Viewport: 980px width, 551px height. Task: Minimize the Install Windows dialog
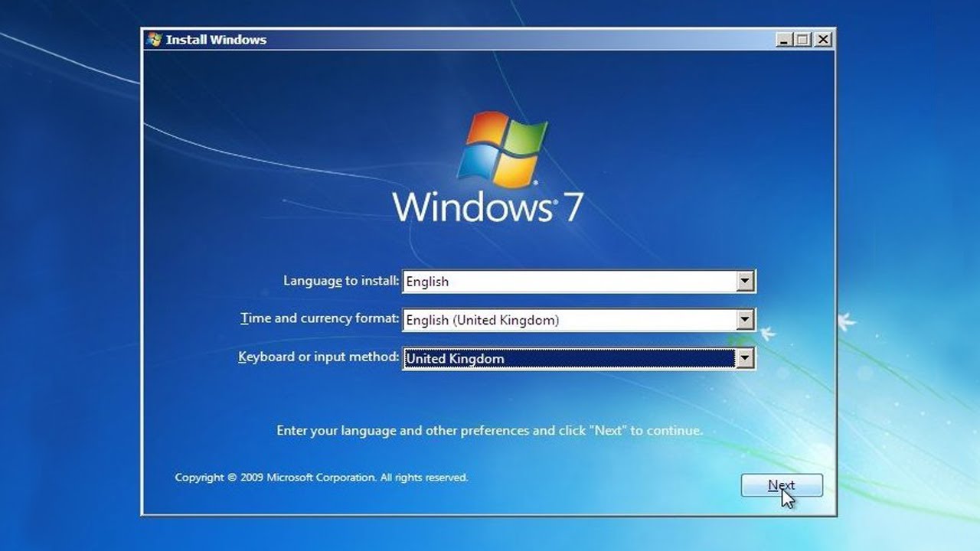[x=784, y=40]
